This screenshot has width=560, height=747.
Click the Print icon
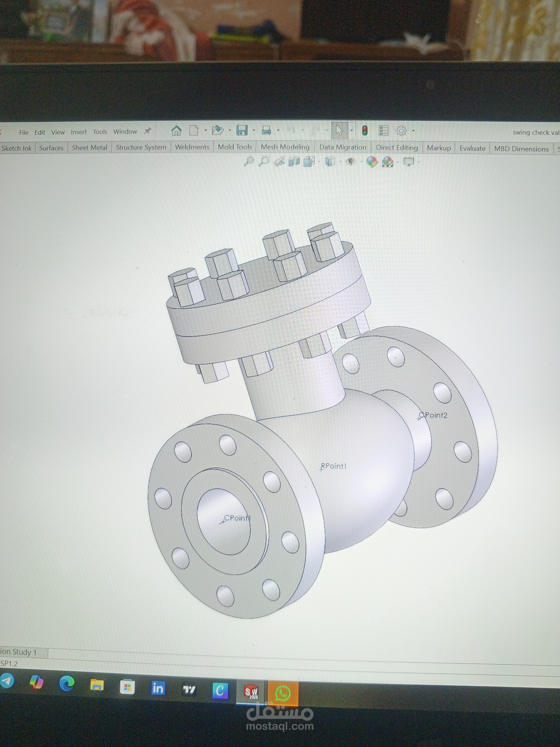point(266,130)
